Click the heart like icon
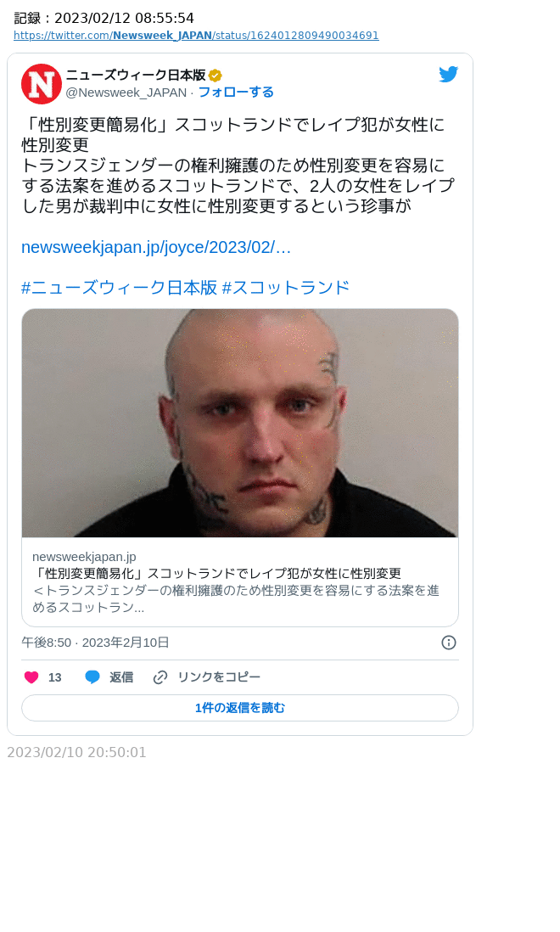 tap(31, 677)
